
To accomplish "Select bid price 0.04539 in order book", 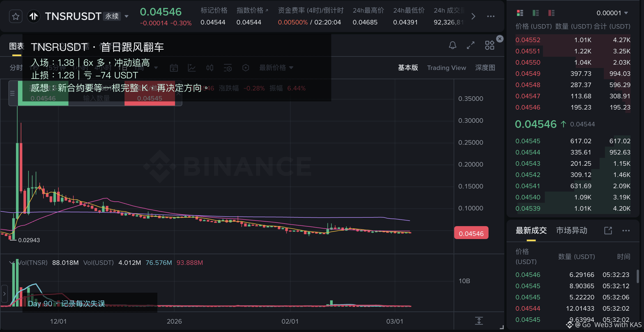I will point(528,208).
